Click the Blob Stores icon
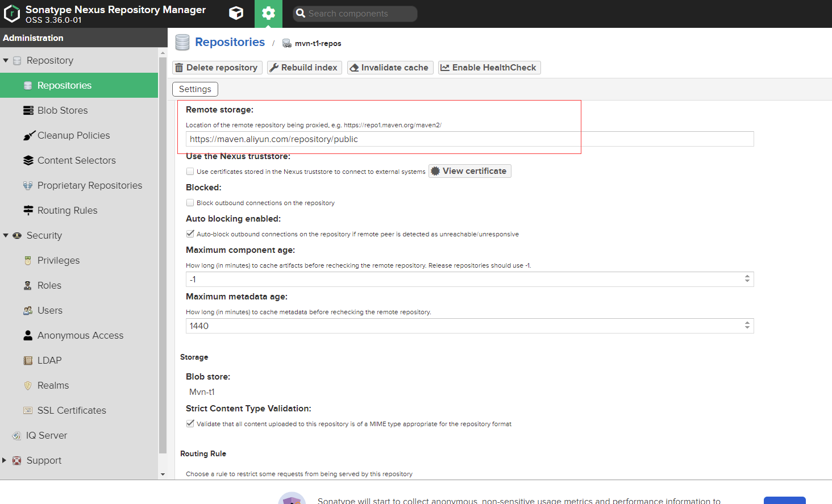The height and width of the screenshot is (504, 832). pyautogui.click(x=28, y=110)
